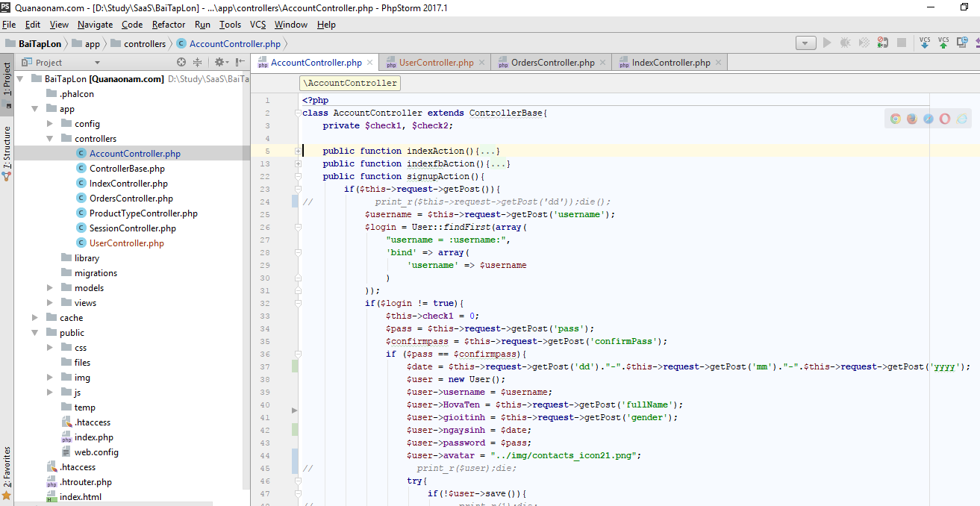Open SessionController.php in the project tree
Image resolution: width=980 pixels, height=506 pixels.
[x=132, y=228]
